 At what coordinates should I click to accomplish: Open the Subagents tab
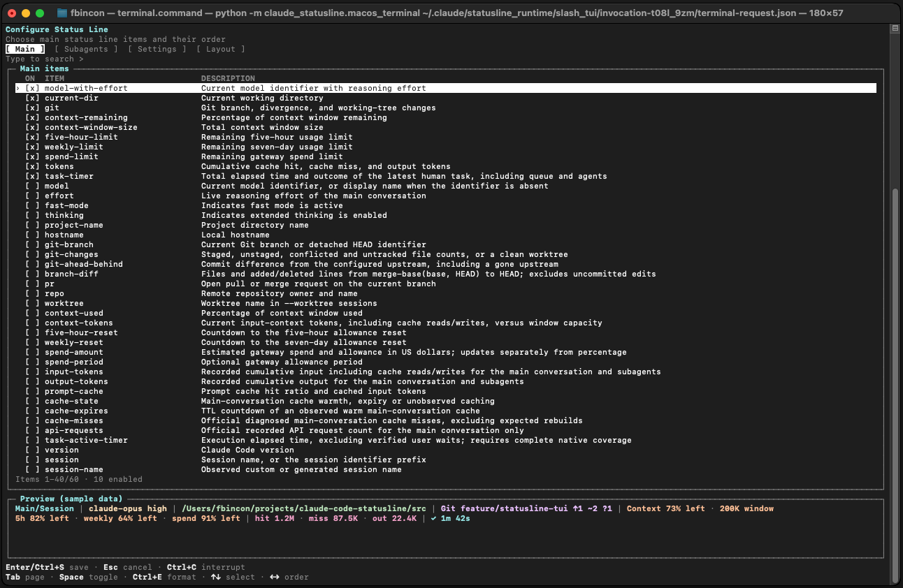(86, 50)
